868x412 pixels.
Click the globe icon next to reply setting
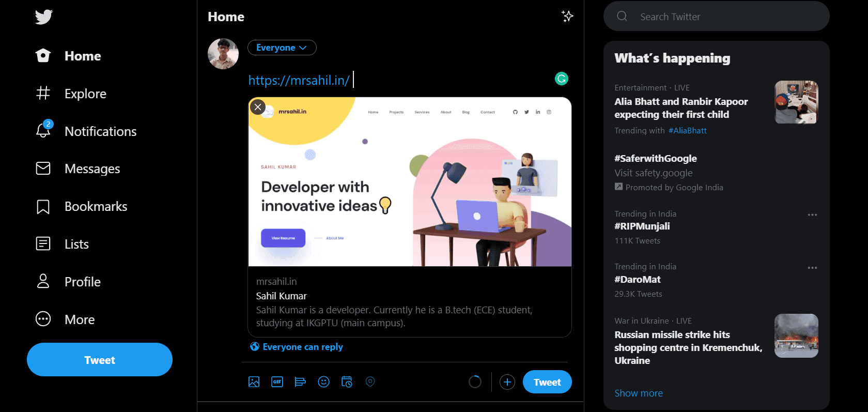pyautogui.click(x=255, y=346)
